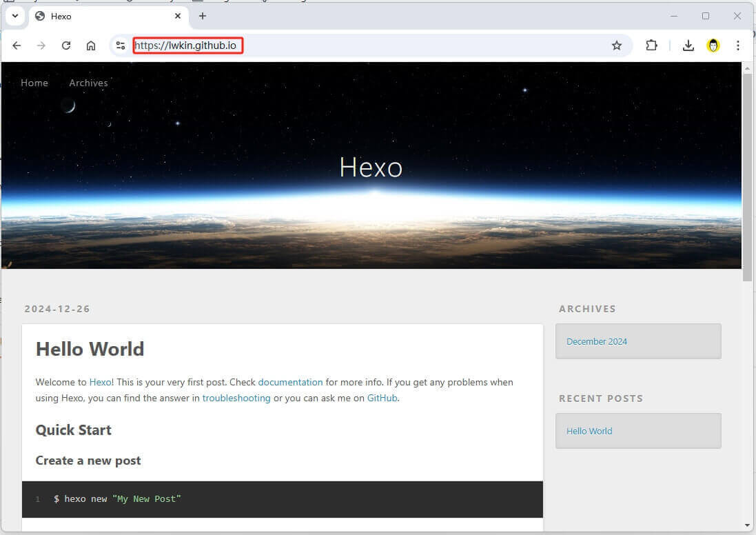Open the Extensions puzzle icon

point(651,46)
